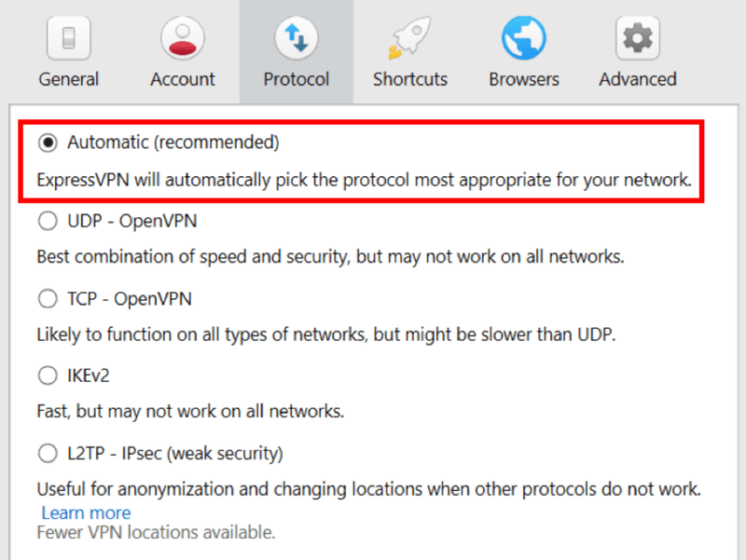Switch to the Browsers tab label
This screenshot has width=746, height=560.
(524, 79)
